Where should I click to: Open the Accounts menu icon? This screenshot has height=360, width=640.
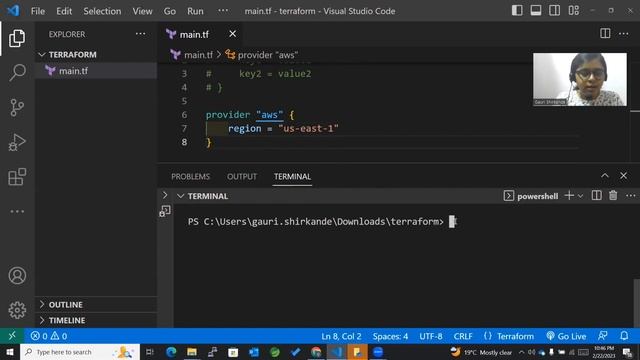point(17,276)
